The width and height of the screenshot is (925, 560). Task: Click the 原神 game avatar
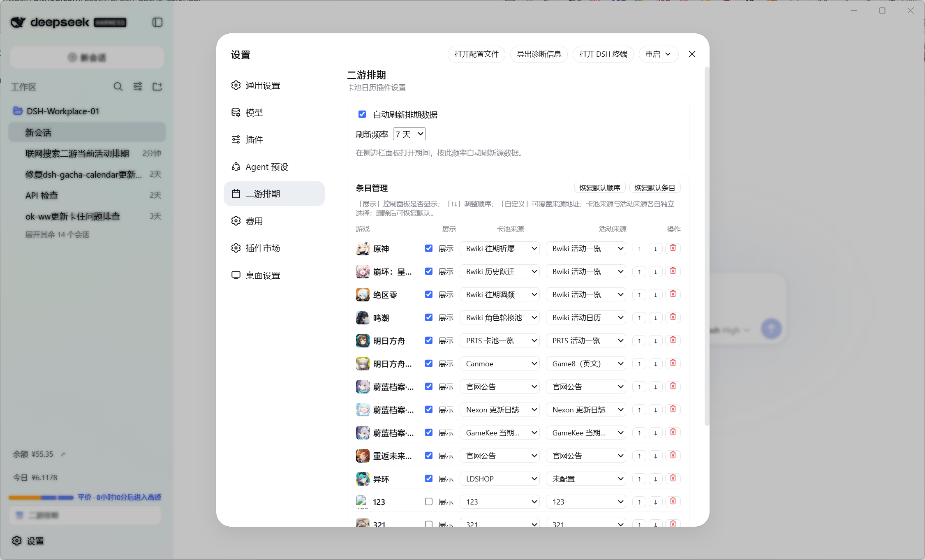[362, 248]
